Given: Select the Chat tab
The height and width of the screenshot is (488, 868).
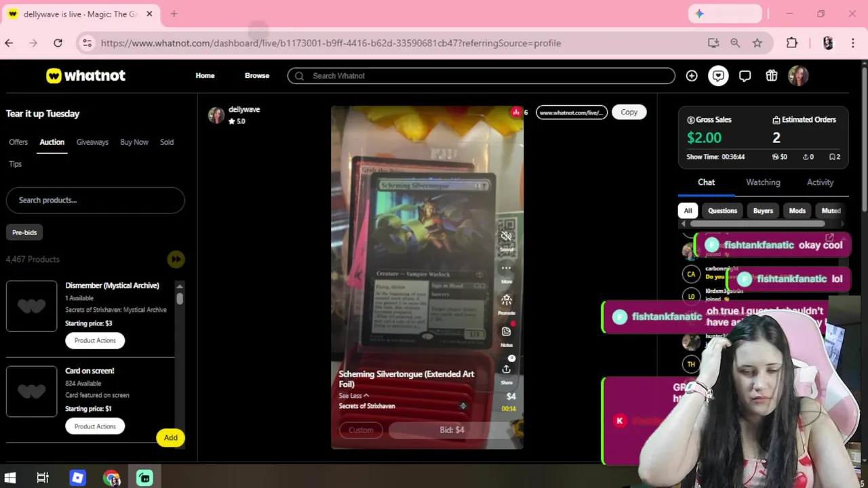Looking at the screenshot, I should [x=707, y=182].
